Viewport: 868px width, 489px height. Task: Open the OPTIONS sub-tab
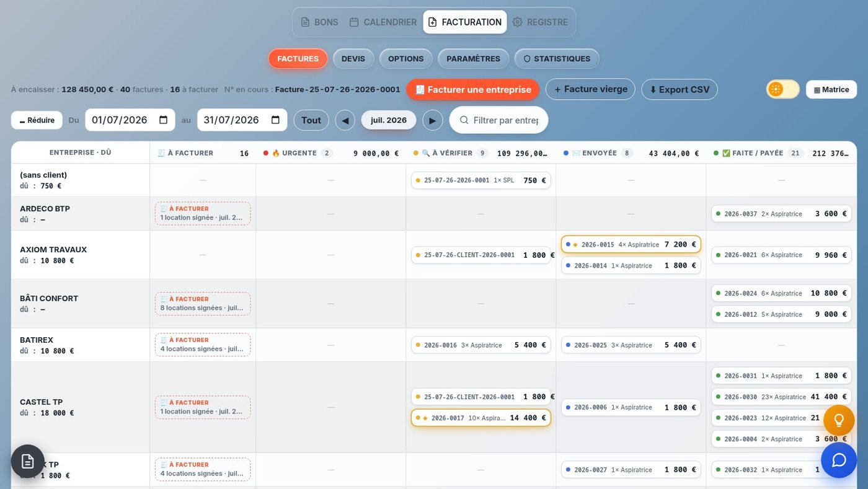[x=405, y=59]
